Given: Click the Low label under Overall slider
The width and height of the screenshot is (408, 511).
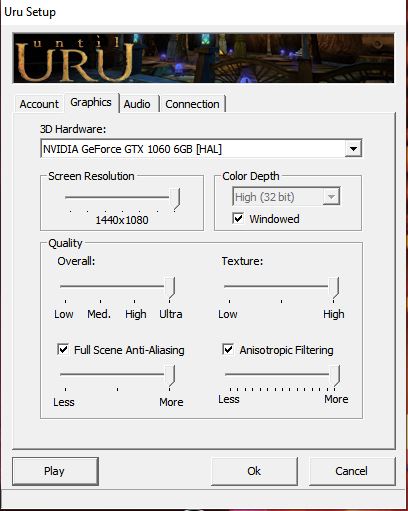Looking at the screenshot, I should [64, 314].
